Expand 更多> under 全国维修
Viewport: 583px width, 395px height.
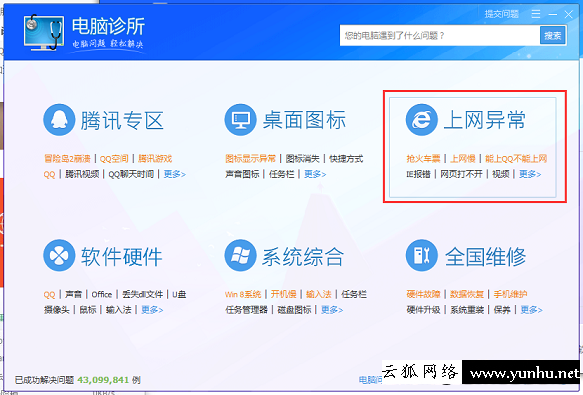[x=531, y=309]
